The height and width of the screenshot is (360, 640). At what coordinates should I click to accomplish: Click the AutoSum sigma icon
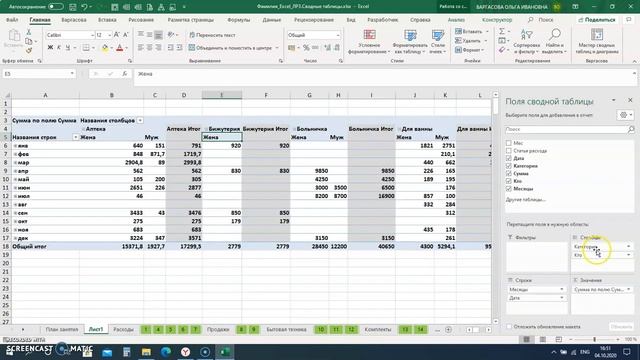click(x=502, y=31)
